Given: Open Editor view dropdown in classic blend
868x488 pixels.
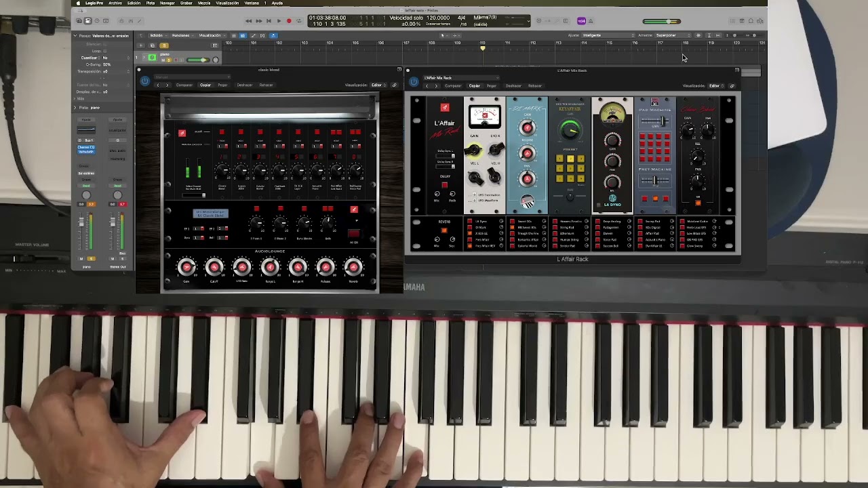Looking at the screenshot, I should pos(378,85).
